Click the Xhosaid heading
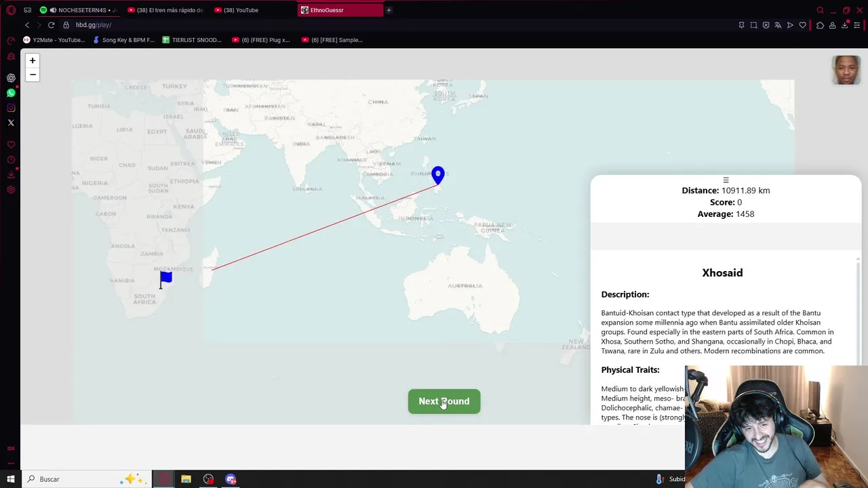This screenshot has width=868, height=488. click(x=722, y=272)
